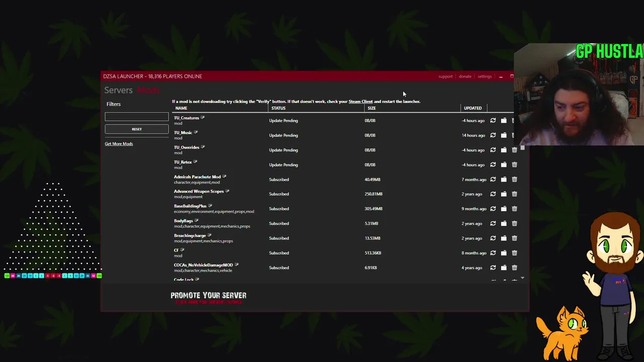Image resolution: width=644 pixels, height=362 pixels.
Task: Select the TU_Music mod name
Action: (183, 132)
